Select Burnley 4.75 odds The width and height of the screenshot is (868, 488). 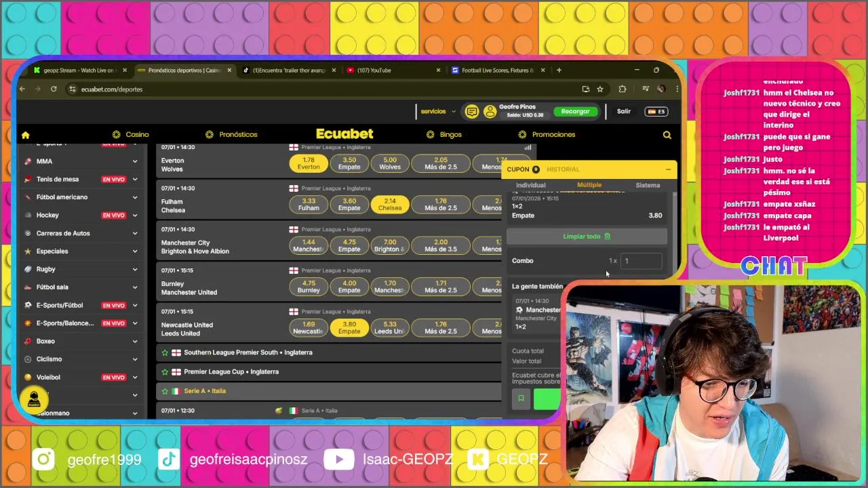pos(309,287)
